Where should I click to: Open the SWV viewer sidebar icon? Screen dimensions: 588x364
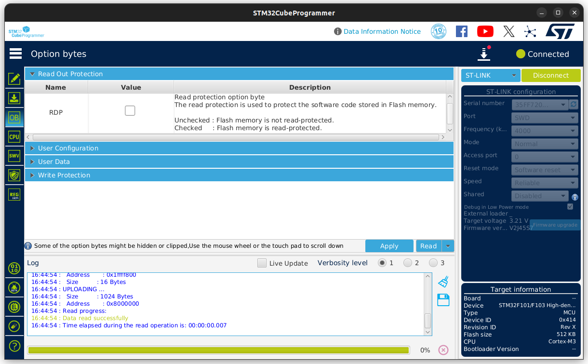click(14, 156)
